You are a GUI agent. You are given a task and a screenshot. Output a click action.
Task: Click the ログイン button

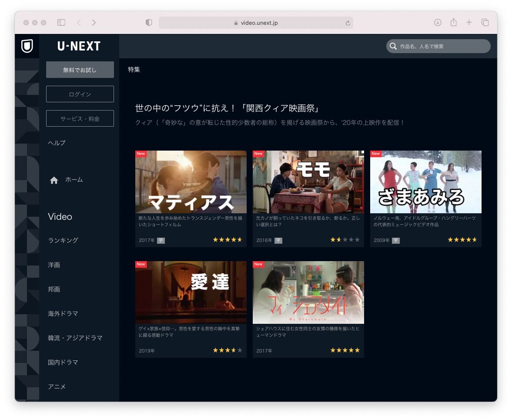pos(80,94)
